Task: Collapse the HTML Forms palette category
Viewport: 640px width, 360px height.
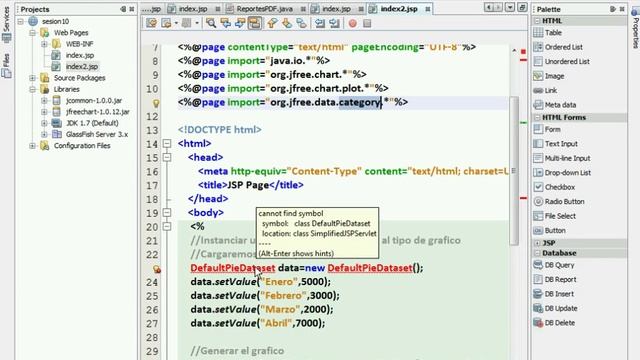Action: click(x=537, y=118)
